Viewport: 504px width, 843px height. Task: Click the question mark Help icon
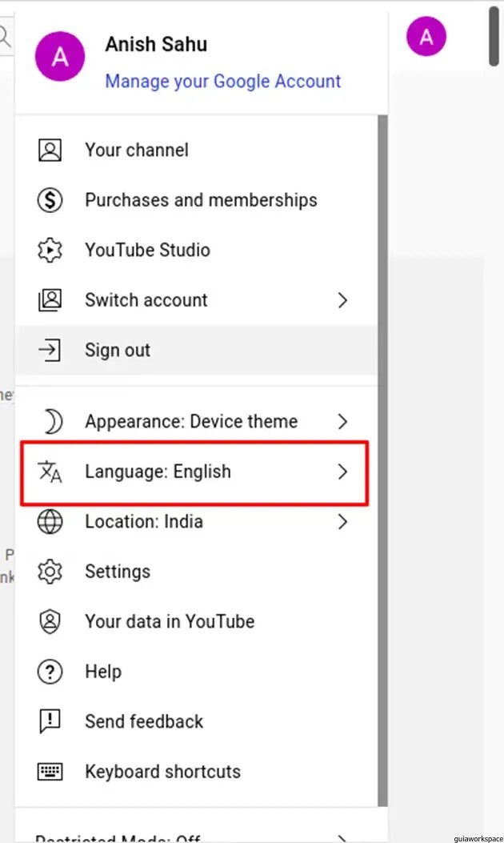[50, 672]
